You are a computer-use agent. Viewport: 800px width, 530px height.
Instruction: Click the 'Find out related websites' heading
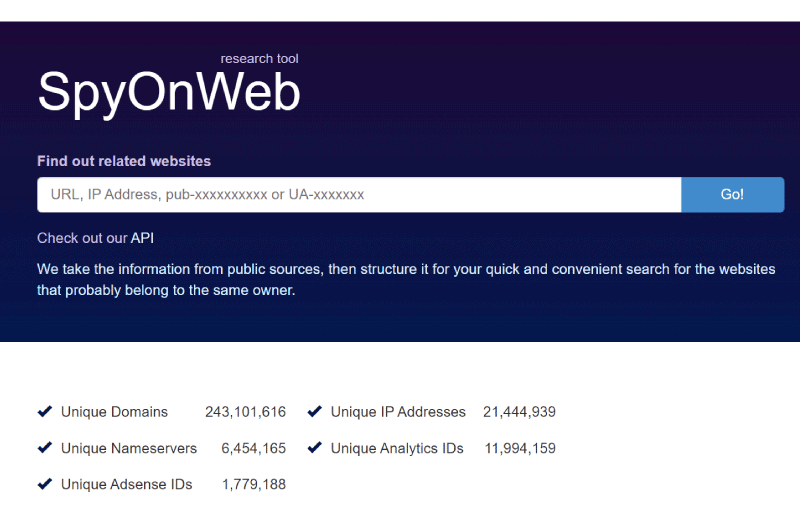(124, 161)
